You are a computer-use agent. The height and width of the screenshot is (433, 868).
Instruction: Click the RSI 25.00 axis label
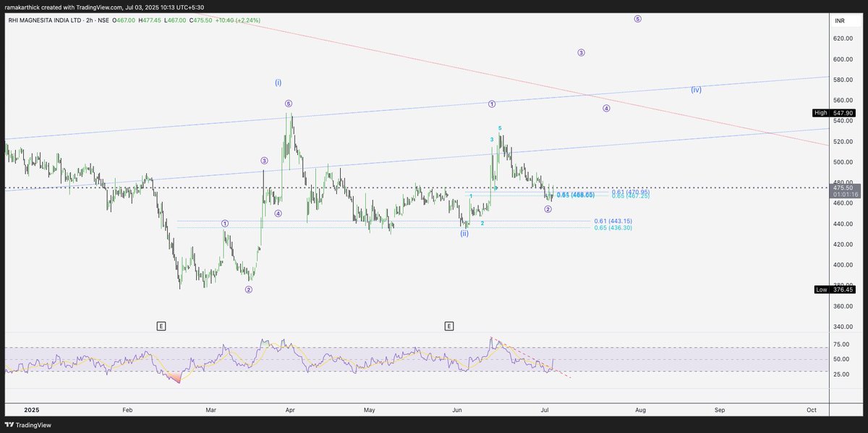coord(841,374)
